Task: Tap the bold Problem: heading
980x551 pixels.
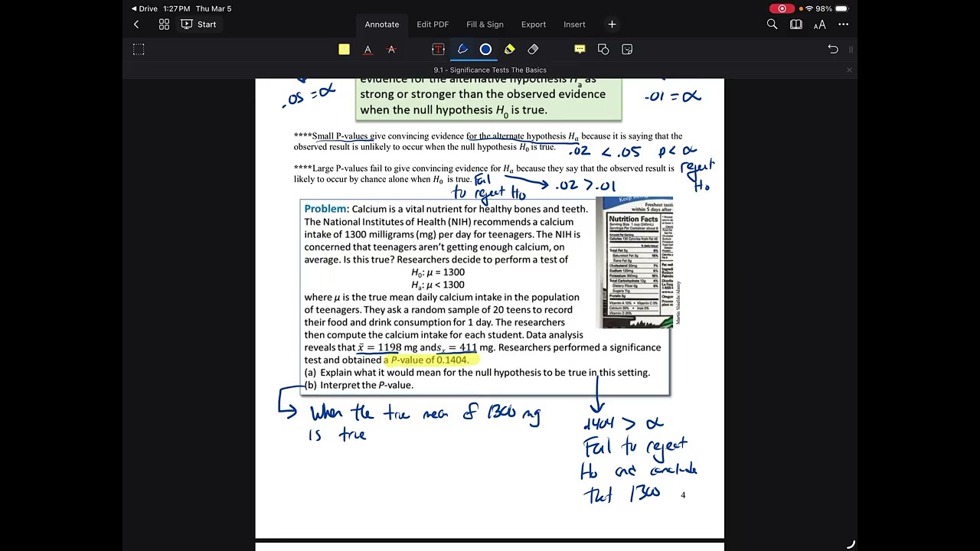Action: [326, 209]
